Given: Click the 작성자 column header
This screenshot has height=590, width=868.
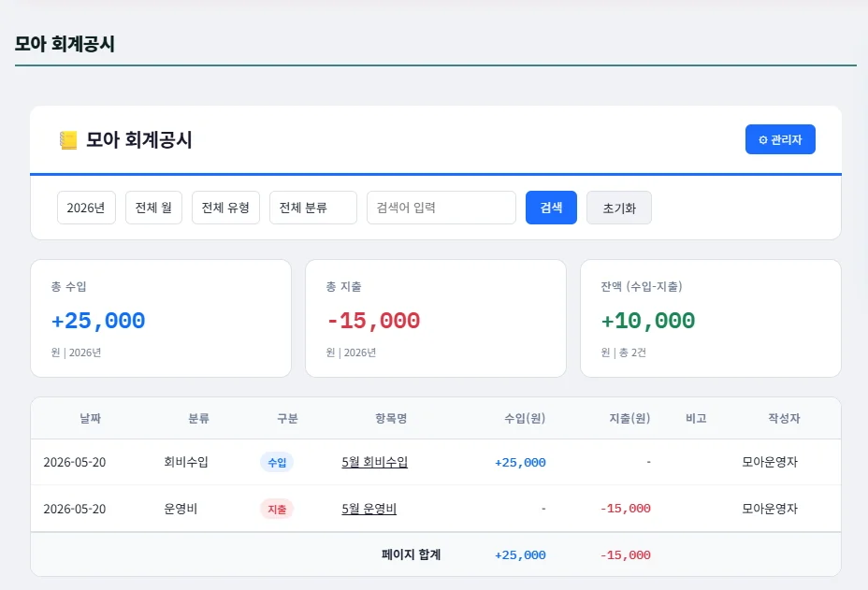Looking at the screenshot, I should coord(784,419).
